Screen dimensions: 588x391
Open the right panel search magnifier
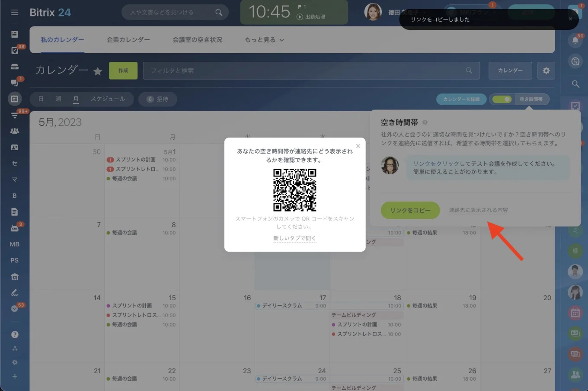click(575, 84)
